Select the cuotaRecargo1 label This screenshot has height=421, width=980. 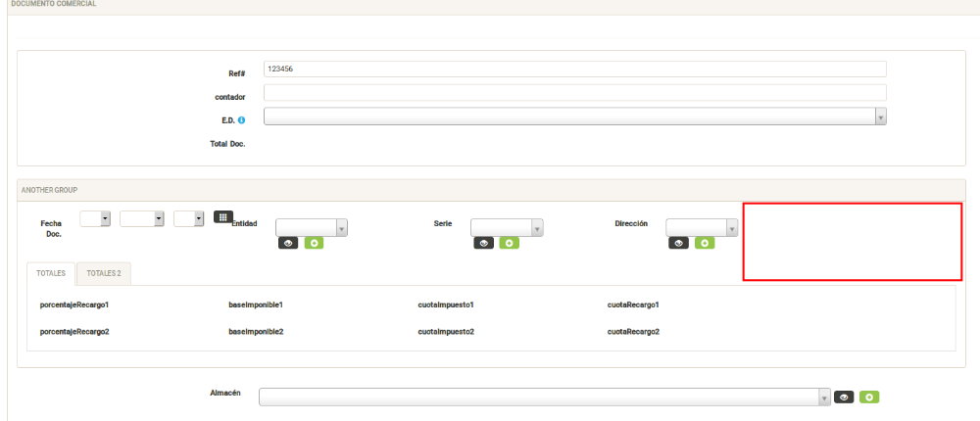click(x=633, y=304)
